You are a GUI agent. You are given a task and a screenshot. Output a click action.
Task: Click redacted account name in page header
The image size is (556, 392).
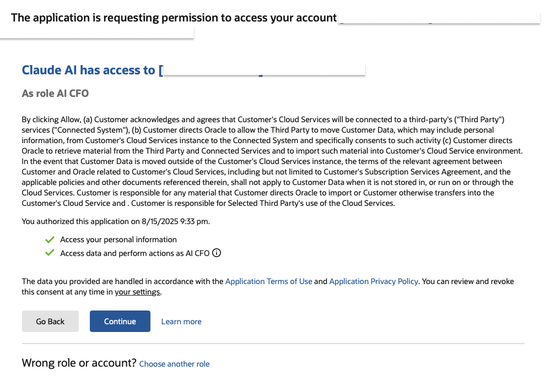[x=439, y=18]
